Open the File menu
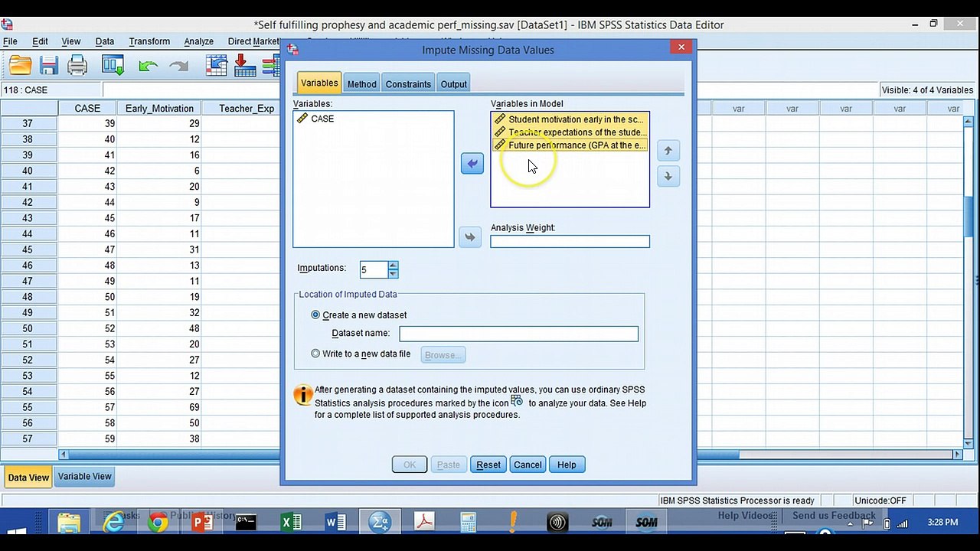 pos(10,41)
